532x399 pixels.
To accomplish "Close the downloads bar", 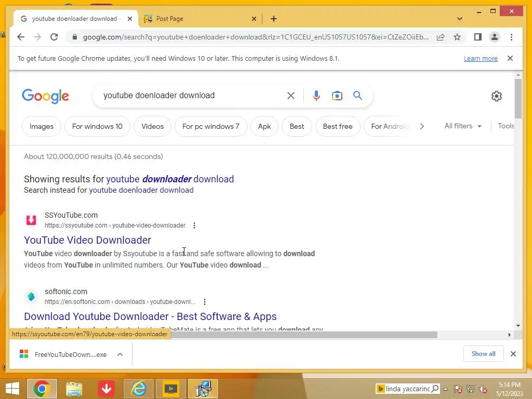I will (513, 354).
